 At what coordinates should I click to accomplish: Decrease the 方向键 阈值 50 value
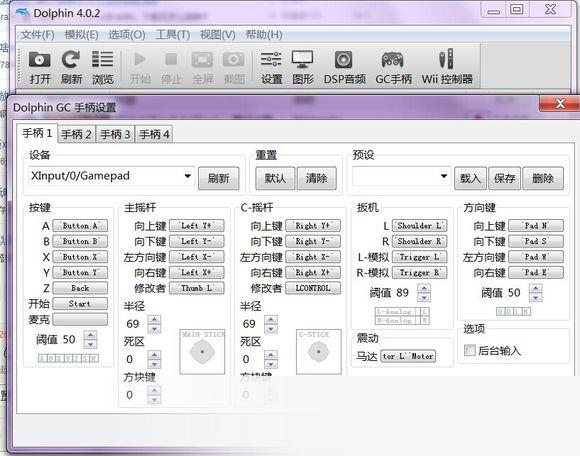tap(536, 297)
